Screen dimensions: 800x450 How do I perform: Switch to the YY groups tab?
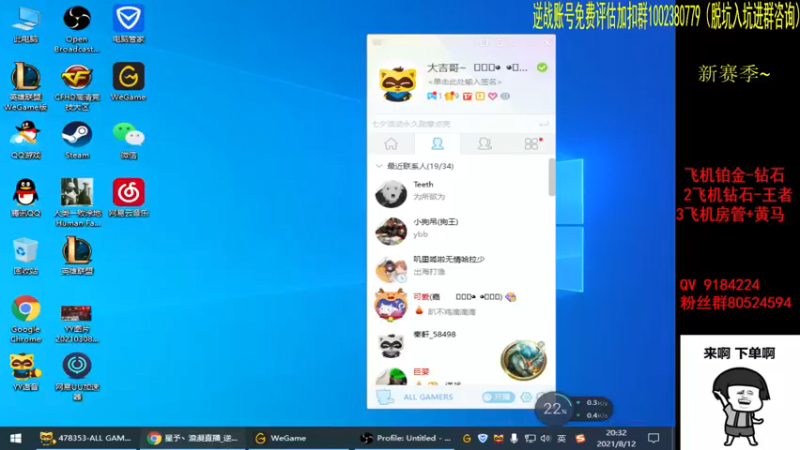click(x=484, y=144)
